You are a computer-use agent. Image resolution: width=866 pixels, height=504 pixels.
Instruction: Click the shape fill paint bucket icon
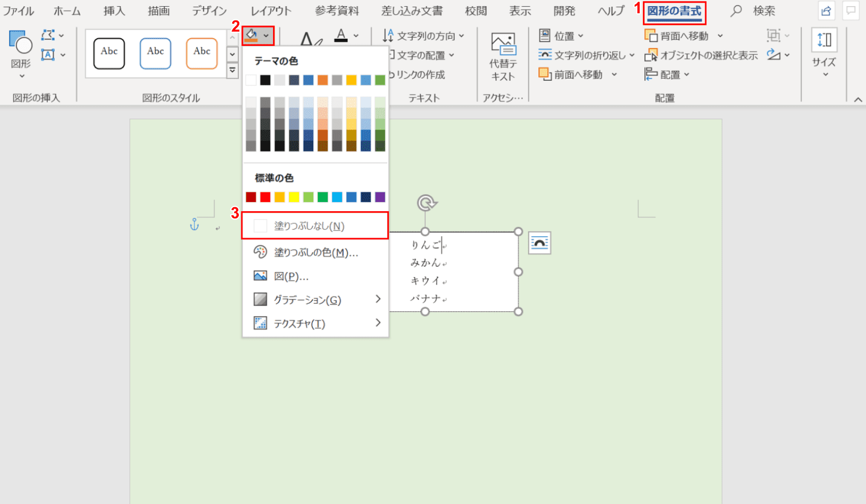(251, 35)
